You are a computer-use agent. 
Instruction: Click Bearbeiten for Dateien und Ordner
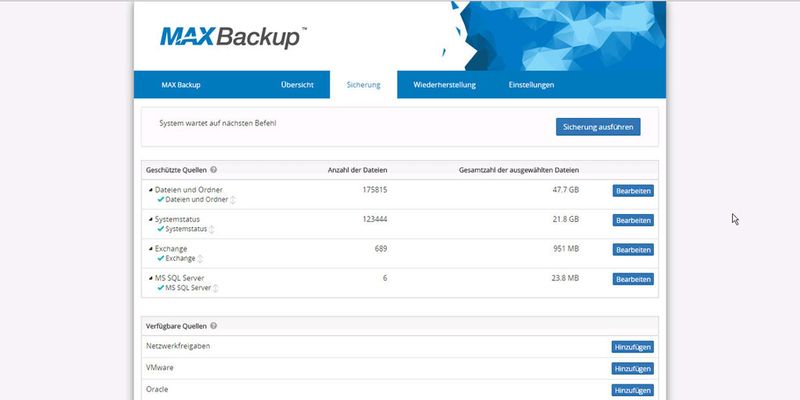pos(633,191)
